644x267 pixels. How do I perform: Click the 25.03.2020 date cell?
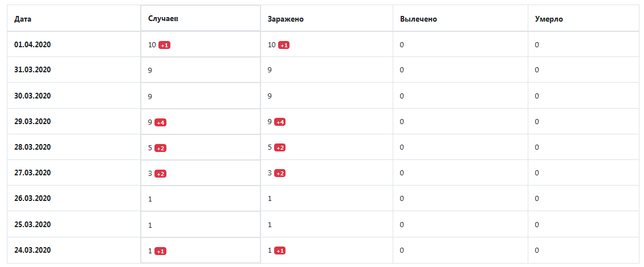point(32,224)
